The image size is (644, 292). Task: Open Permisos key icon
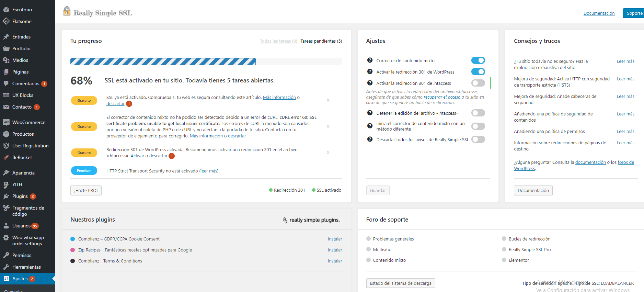tap(6, 255)
